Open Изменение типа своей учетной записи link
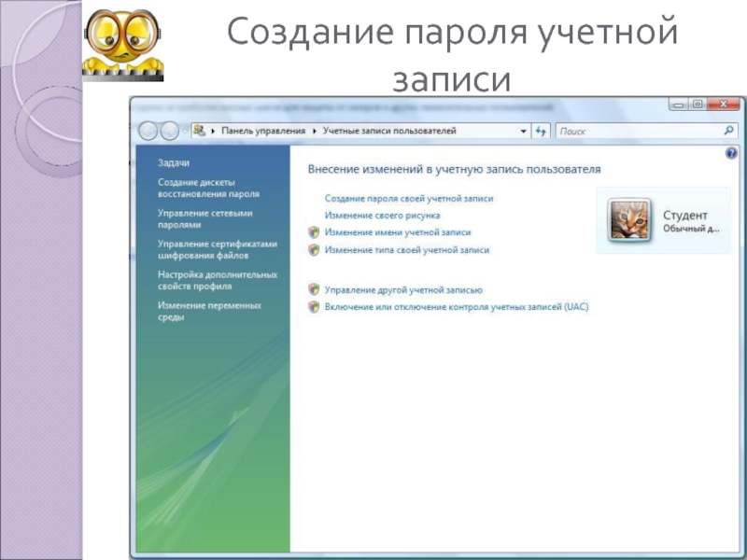747x560 pixels. 407,250
